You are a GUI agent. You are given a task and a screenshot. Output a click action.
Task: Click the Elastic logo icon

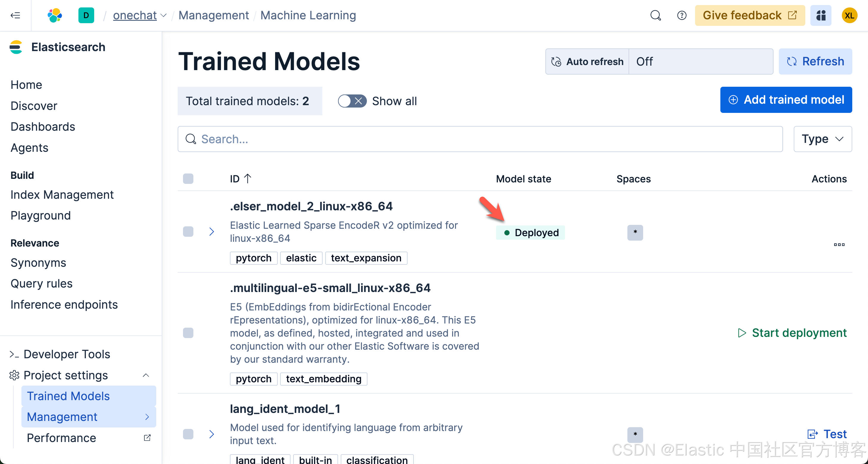click(55, 15)
